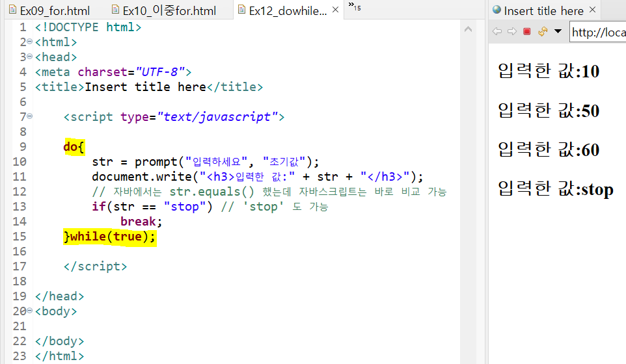
Task: Click '입력한 값:60' in browser output
Action: coord(549,149)
